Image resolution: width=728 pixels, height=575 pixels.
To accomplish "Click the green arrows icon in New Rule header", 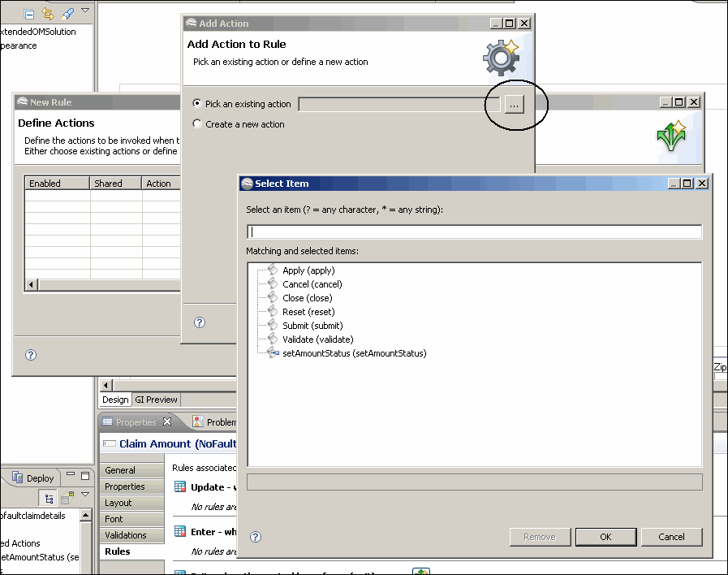I will coord(671,136).
